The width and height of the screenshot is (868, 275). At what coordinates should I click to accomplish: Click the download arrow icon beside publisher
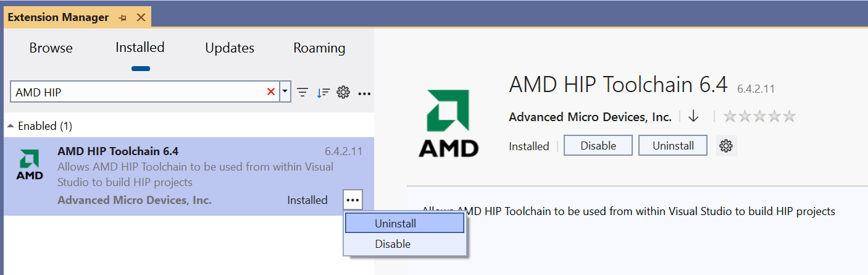693,116
